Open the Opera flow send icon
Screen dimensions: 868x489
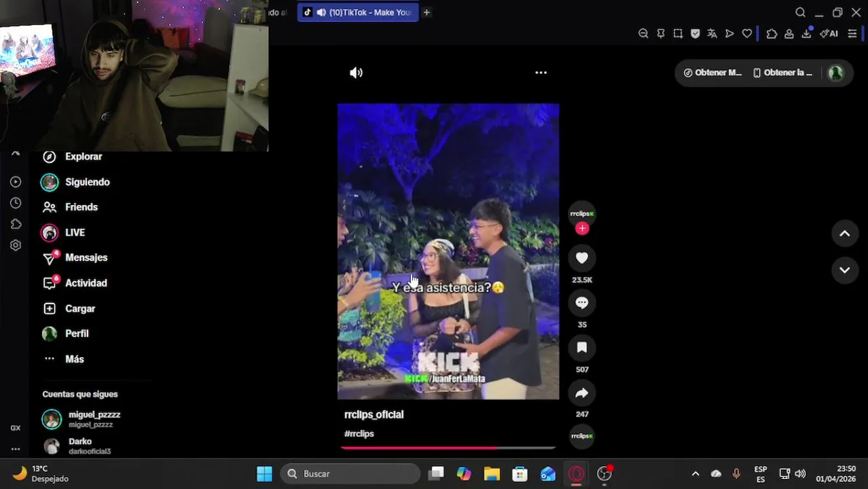(x=729, y=33)
